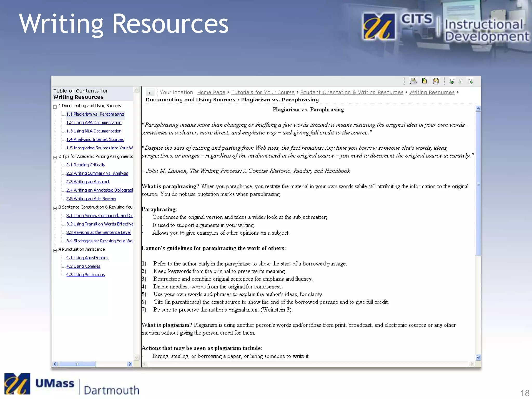Click the 1 Documenting and Using Sources heading
The width and height of the screenshot is (532, 399).
[90, 106]
